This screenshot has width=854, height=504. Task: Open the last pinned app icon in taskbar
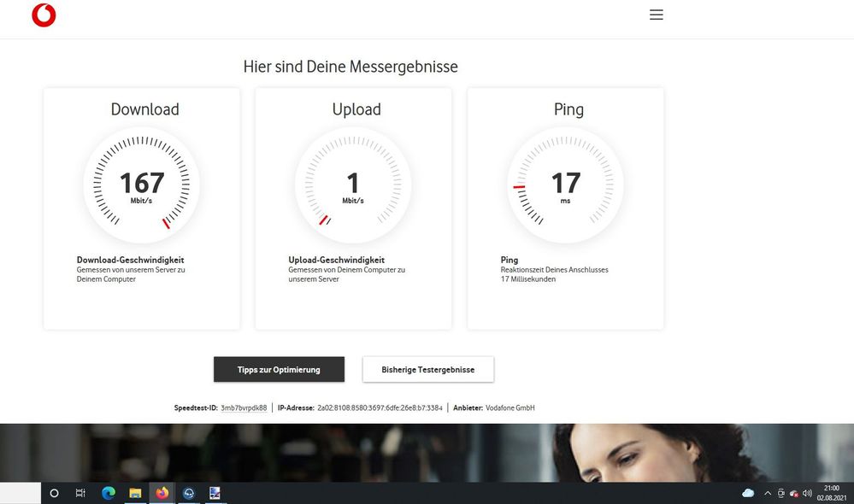[215, 493]
